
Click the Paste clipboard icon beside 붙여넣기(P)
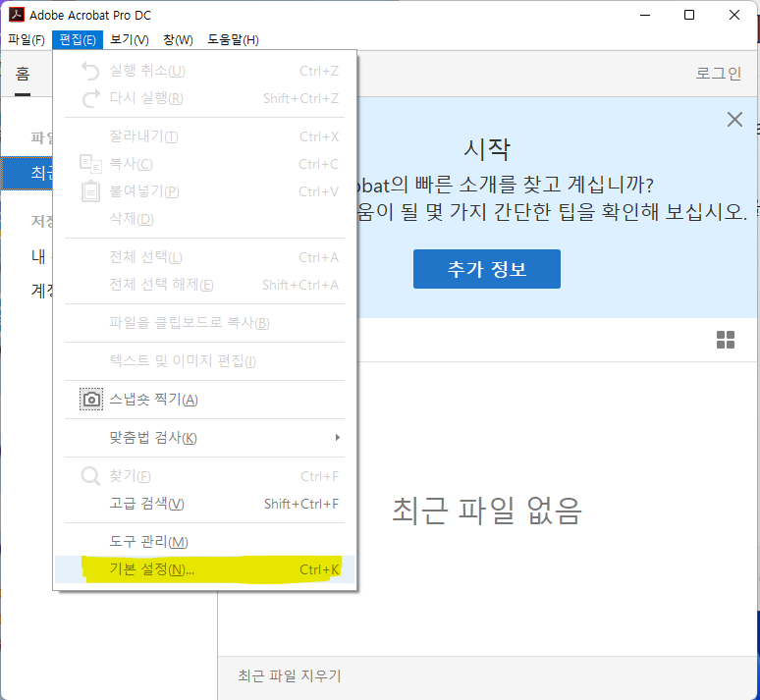coord(90,191)
